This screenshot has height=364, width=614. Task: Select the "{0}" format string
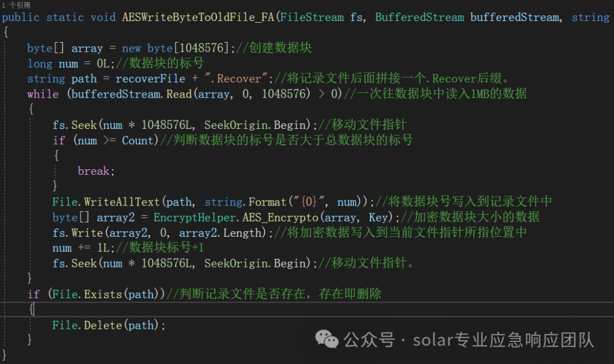click(309, 202)
